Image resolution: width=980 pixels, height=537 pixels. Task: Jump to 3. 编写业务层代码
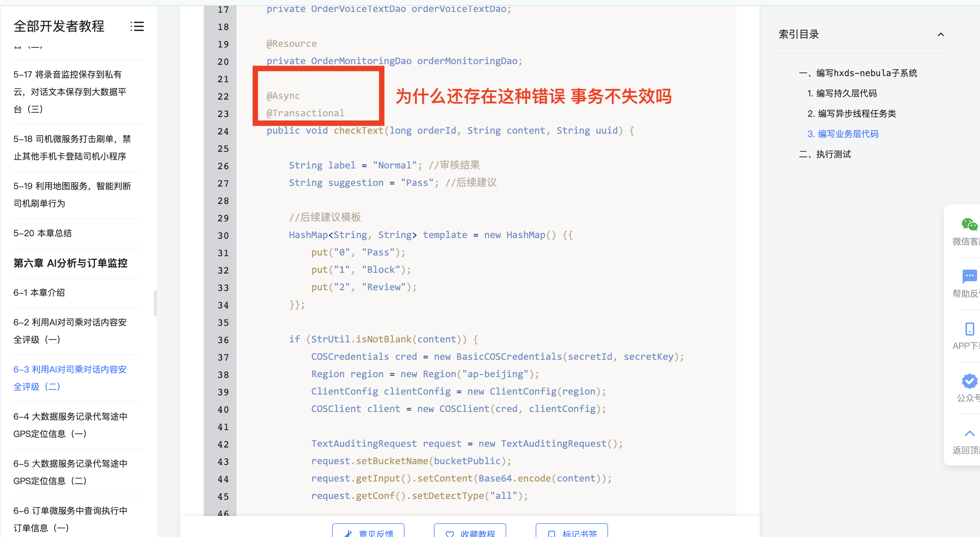click(x=843, y=134)
